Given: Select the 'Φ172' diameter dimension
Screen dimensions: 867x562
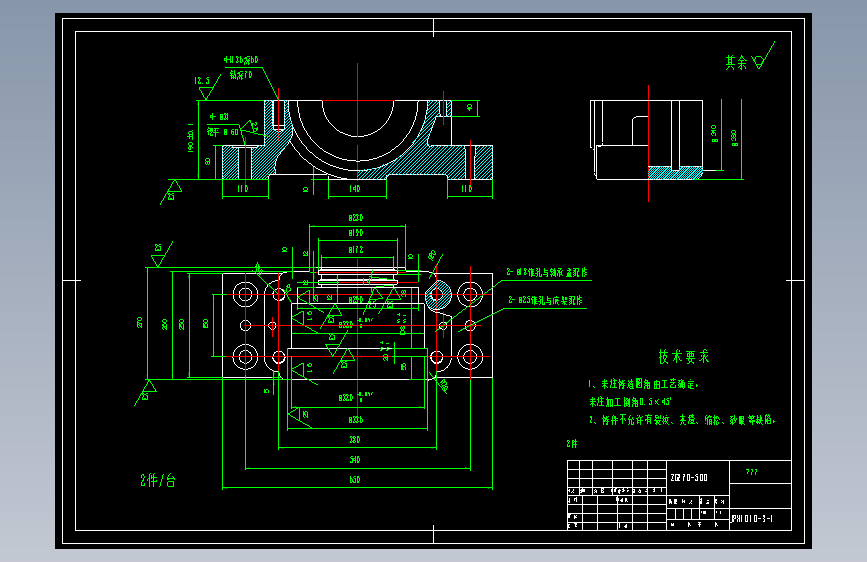Looking at the screenshot, I should click(x=356, y=250).
